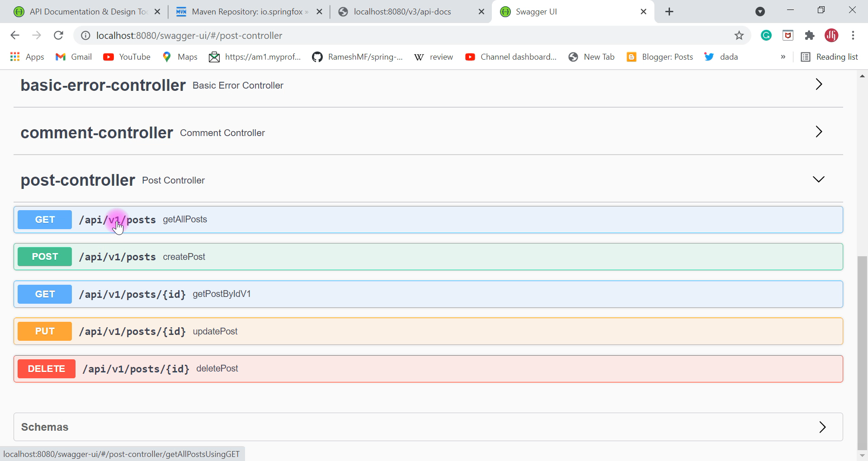
Task: Open the Gmail bookmark
Action: pos(74,57)
